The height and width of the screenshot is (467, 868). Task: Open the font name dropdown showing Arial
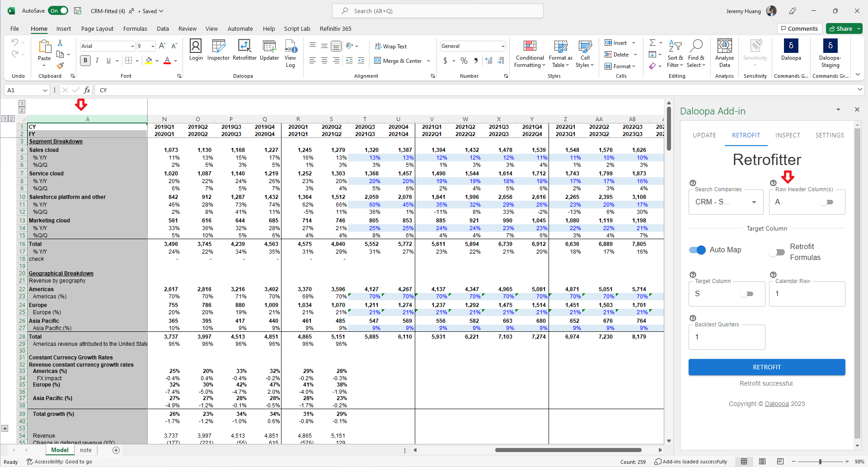(x=132, y=46)
